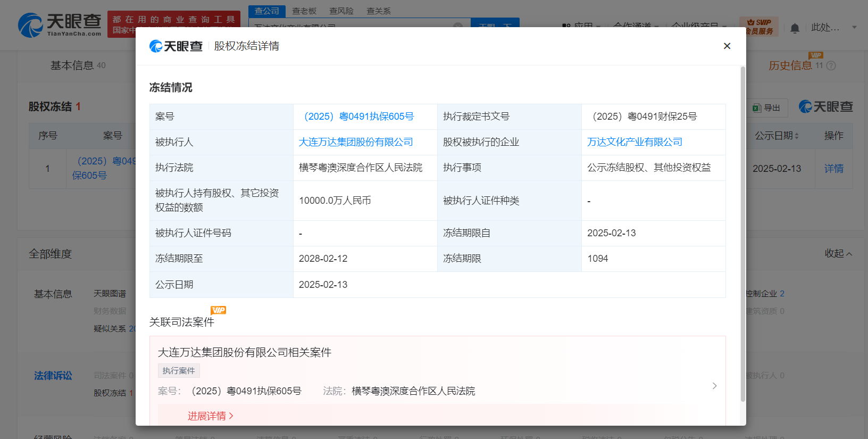This screenshot has height=439, width=868.
Task: Open 基本信息 40 tab
Action: 78,65
